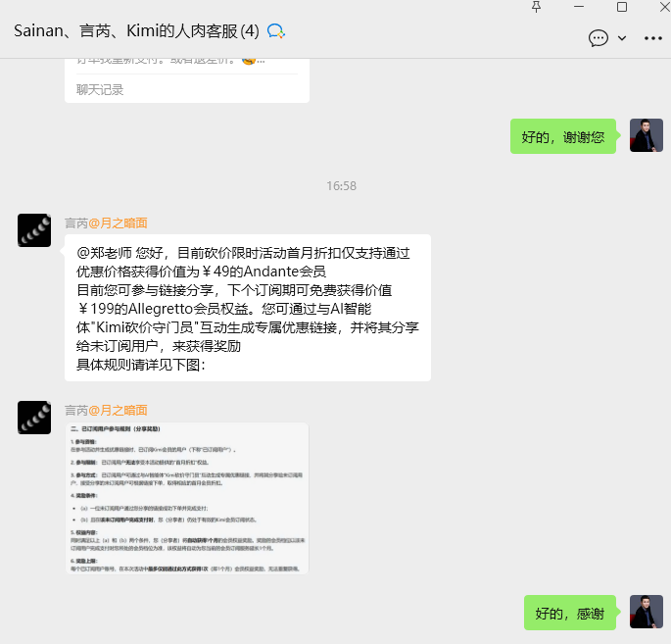Open the shared rules image thumbnail
Viewport: 671px width, 644px height.
tap(187, 498)
